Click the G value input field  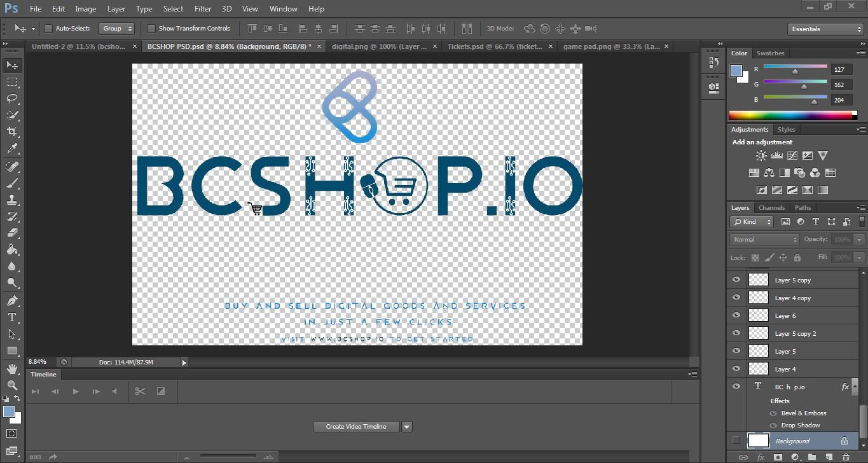point(841,85)
